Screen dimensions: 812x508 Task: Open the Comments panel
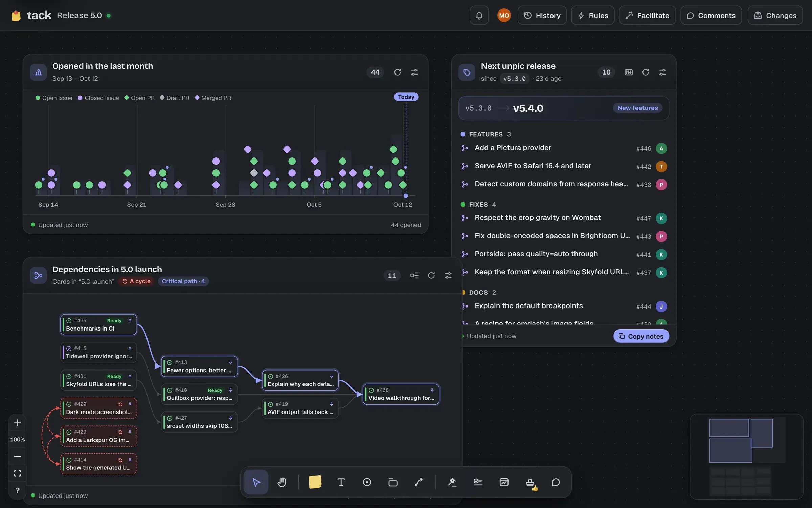[x=711, y=15]
